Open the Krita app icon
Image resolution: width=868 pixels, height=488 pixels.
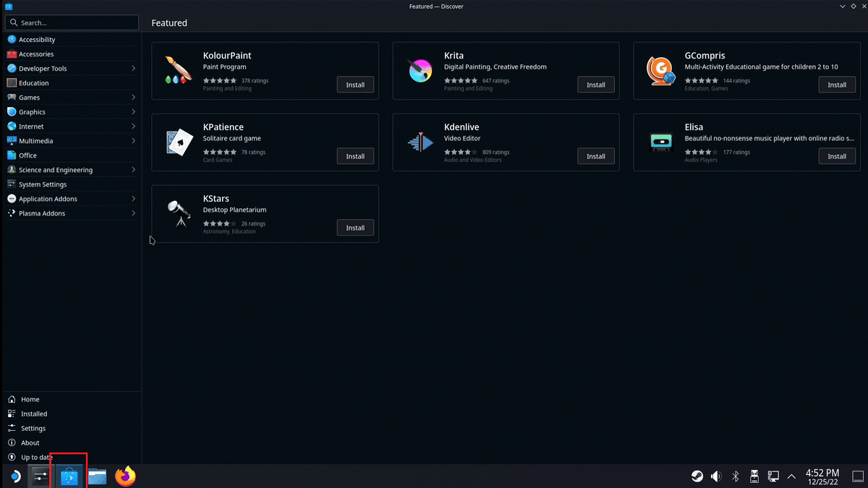point(420,70)
